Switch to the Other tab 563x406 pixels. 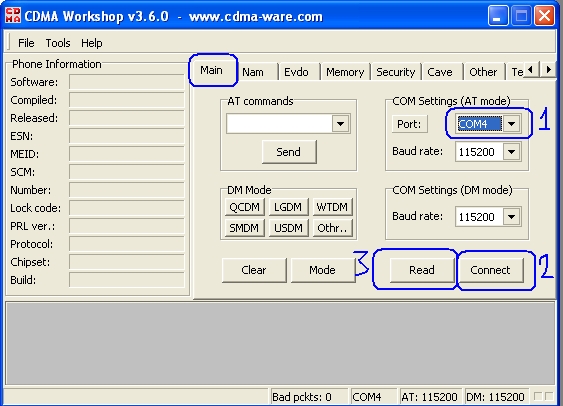coord(483,72)
